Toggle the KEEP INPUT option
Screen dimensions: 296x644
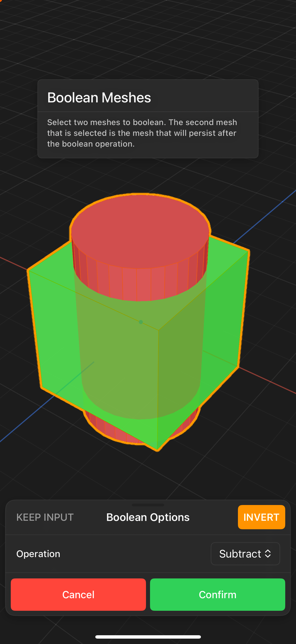[45, 517]
